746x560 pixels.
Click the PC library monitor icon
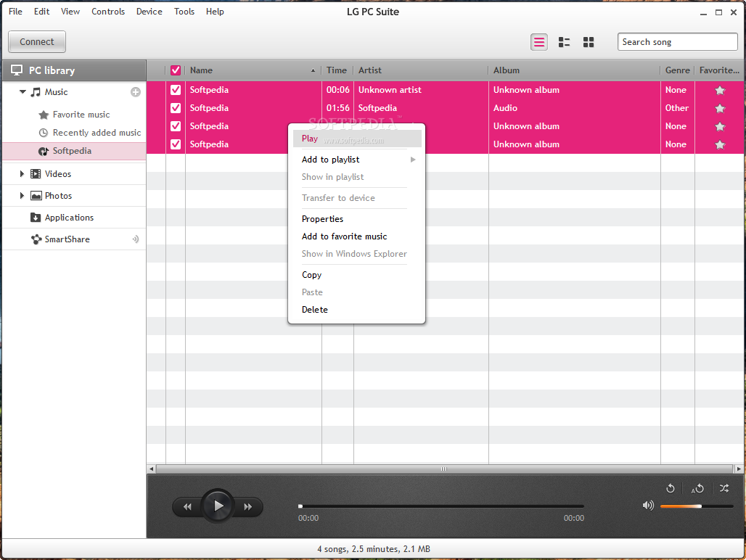pos(17,70)
